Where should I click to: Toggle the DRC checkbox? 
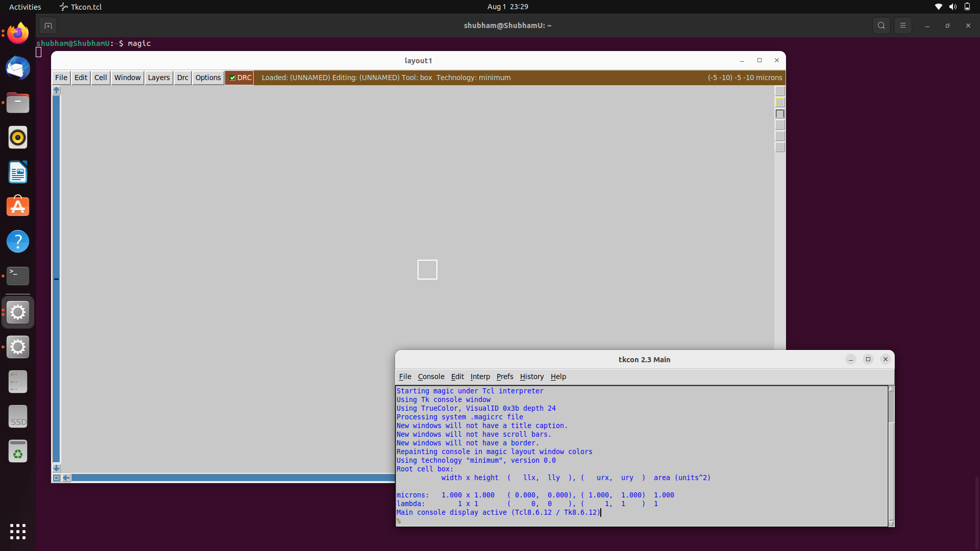[x=233, y=78]
